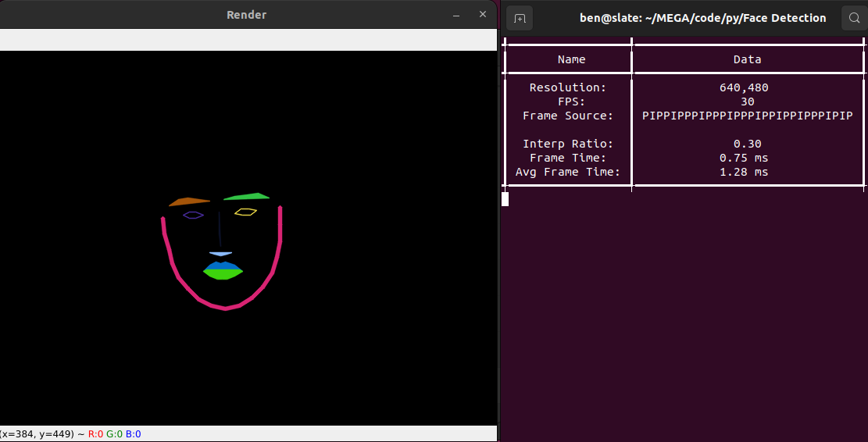Select the yellow eye outline

246,212
